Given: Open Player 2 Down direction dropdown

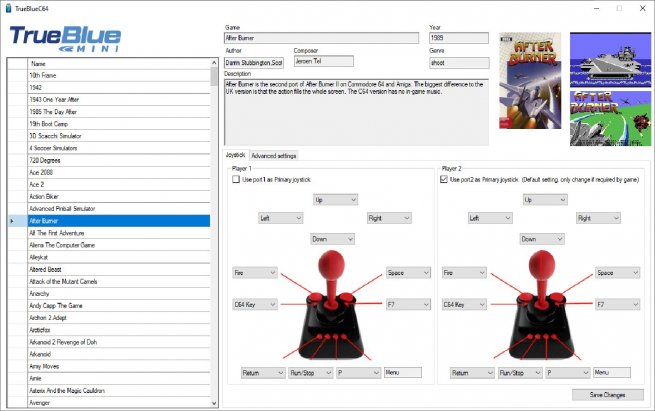Looking at the screenshot, I should pos(542,239).
